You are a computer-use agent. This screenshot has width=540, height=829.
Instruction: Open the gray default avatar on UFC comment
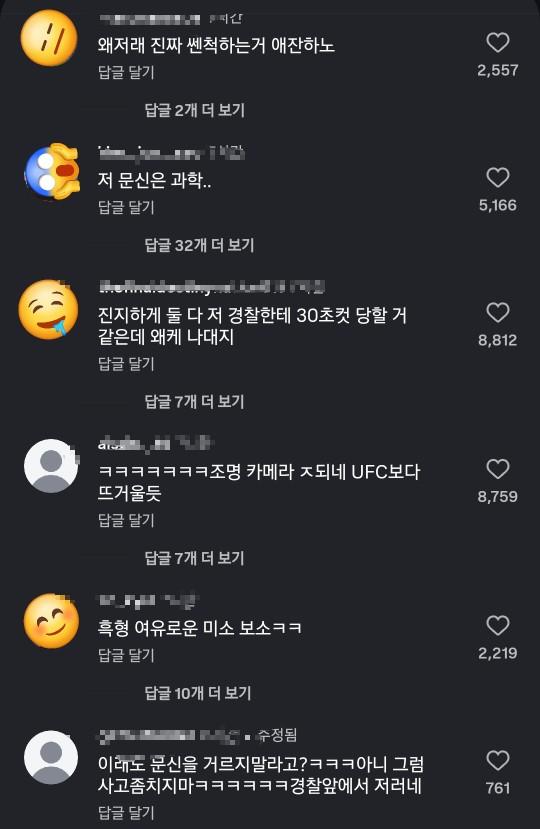point(51,466)
